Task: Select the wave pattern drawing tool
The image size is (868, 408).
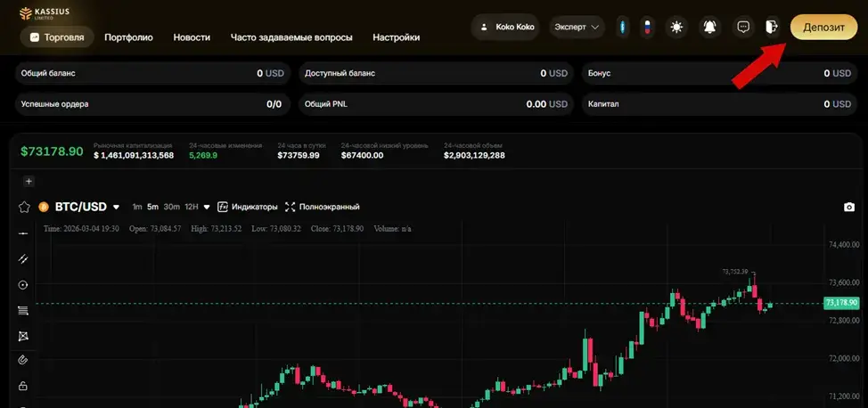Action: click(x=23, y=336)
